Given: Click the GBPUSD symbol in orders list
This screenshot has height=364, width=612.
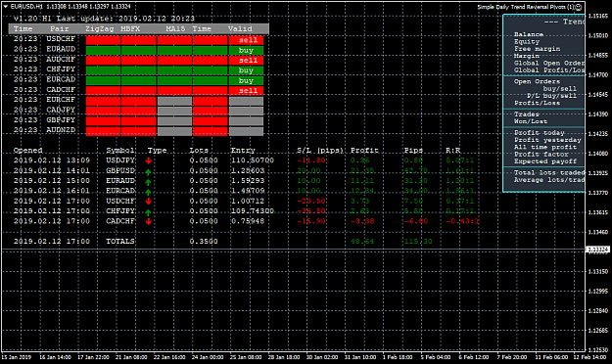Looking at the screenshot, I should (120, 170).
